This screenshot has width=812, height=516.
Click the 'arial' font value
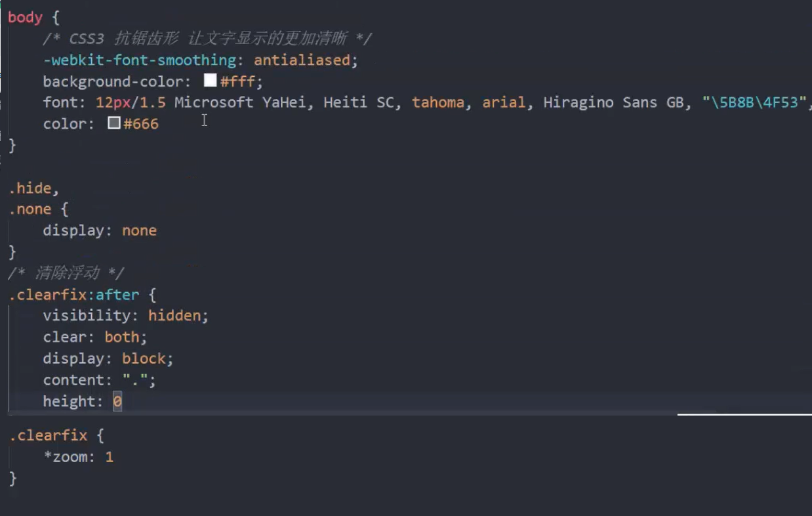click(x=504, y=102)
